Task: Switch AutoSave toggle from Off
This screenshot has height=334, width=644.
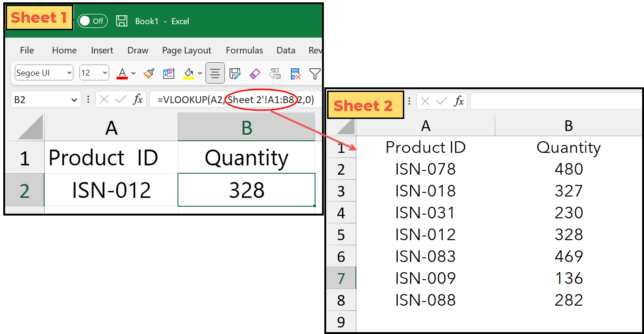Action: coord(92,21)
